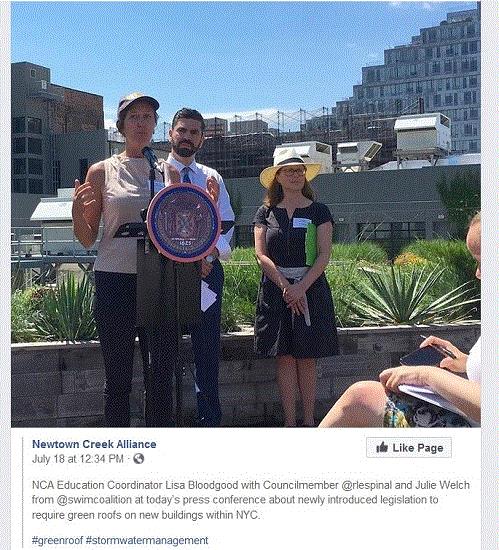Click the July 18 at 12:34 PM timestamp
The height and width of the screenshot is (550, 499).
click(77, 459)
